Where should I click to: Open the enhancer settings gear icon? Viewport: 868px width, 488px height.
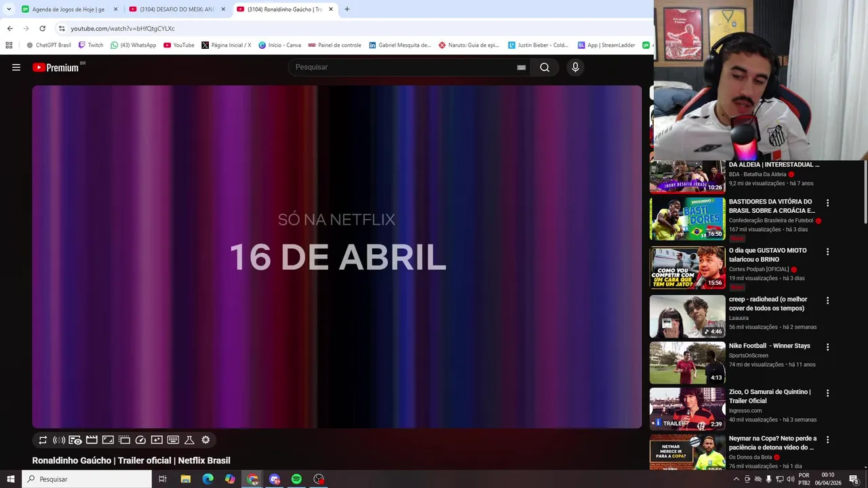pyautogui.click(x=205, y=440)
